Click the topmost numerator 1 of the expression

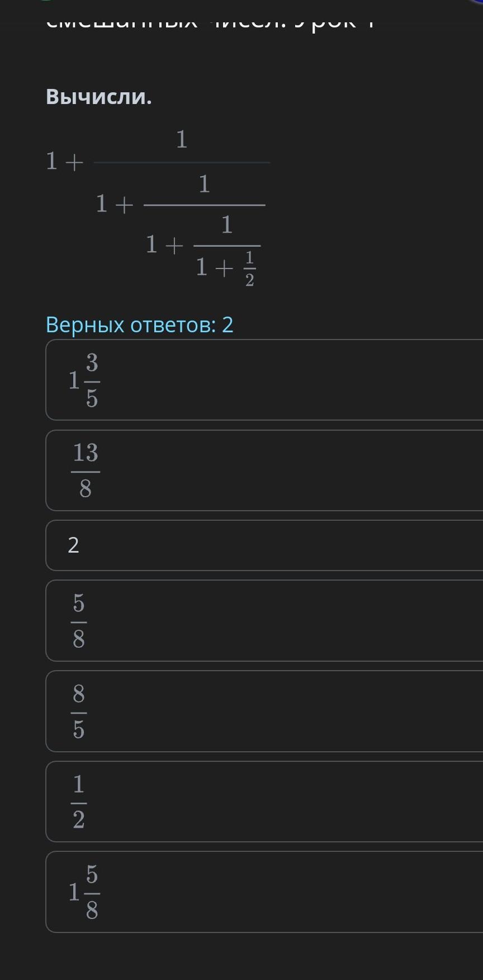click(182, 140)
